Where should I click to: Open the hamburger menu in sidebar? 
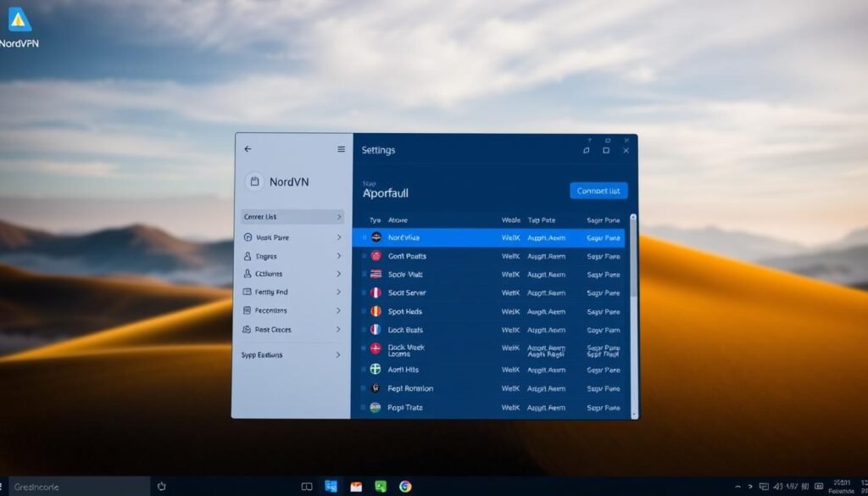pyautogui.click(x=341, y=149)
